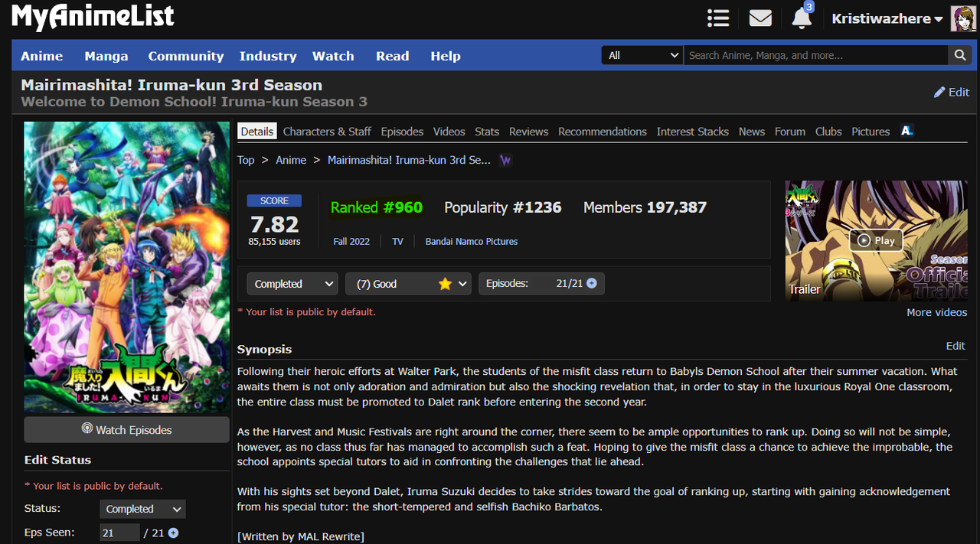980x544 pixels.
Task: Click the '85,155 users' text
Action: tap(274, 242)
